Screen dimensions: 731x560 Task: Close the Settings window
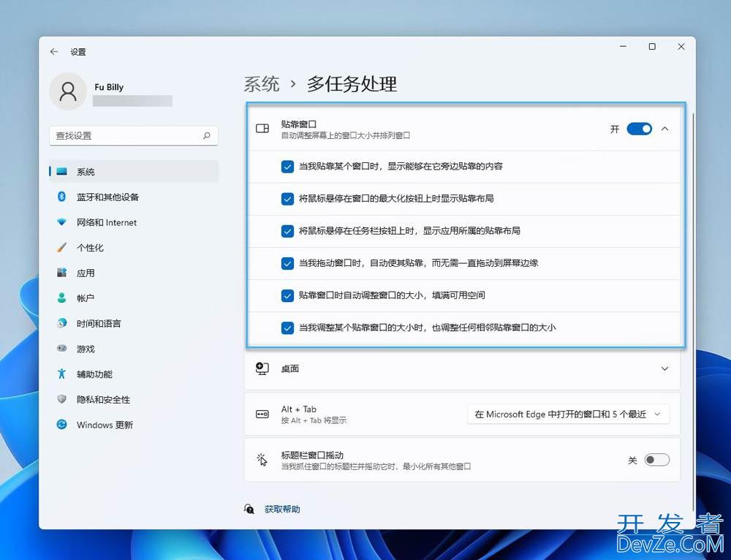681,47
